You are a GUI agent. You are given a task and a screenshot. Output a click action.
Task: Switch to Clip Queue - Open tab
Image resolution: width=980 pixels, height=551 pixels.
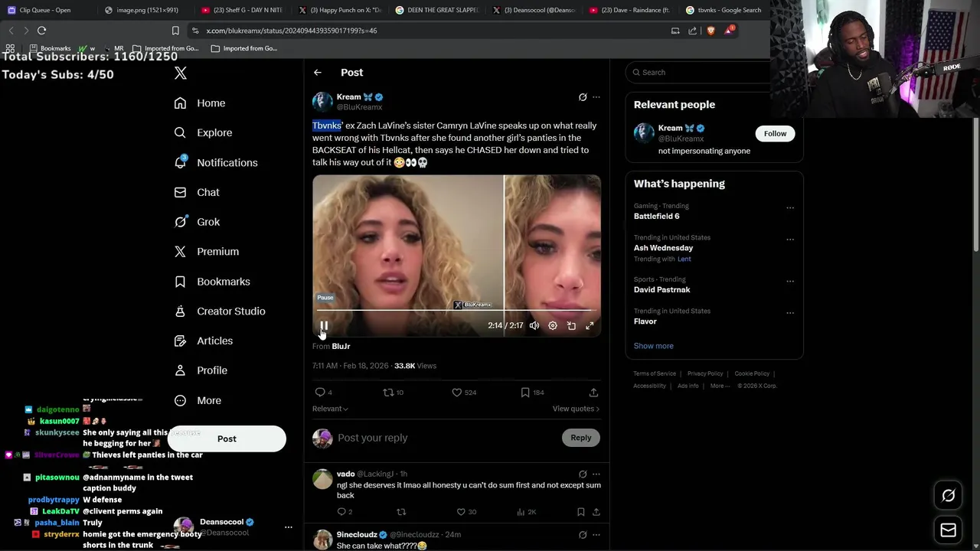tap(46, 10)
